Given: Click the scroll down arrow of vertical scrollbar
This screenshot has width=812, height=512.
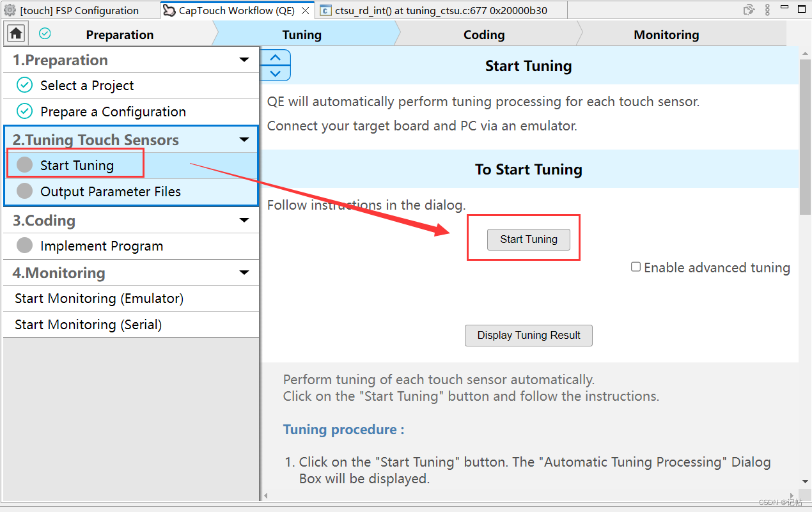Looking at the screenshot, I should pos(806,481).
